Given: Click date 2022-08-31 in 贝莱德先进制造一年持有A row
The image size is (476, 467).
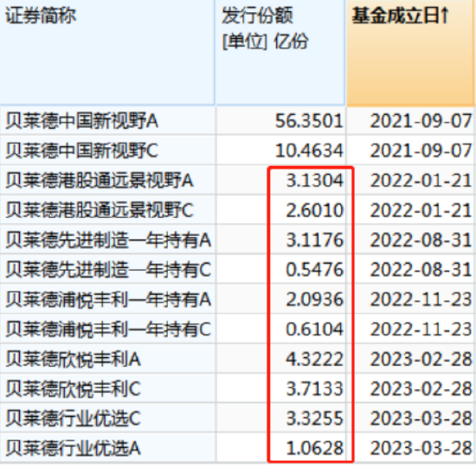Looking at the screenshot, I should point(421,240).
